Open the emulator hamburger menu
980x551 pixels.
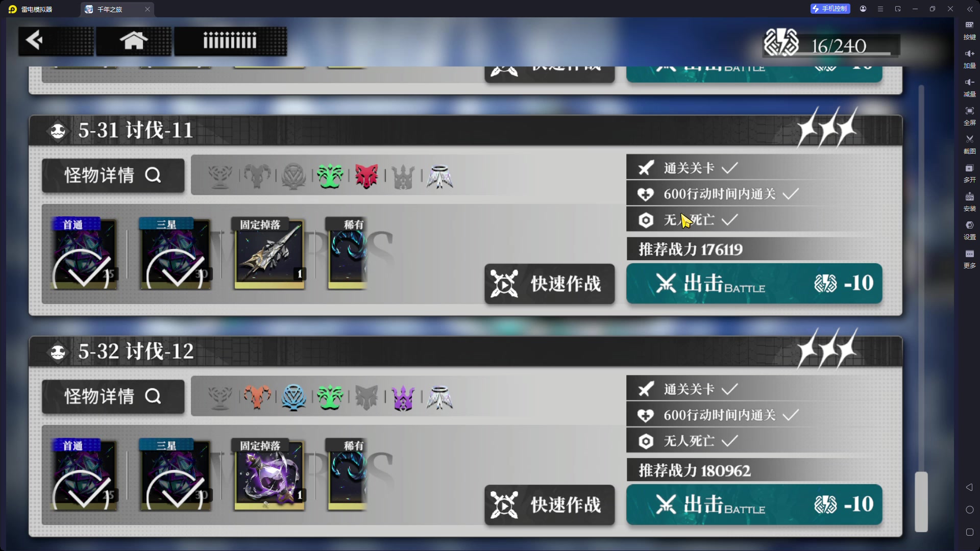coord(880,9)
